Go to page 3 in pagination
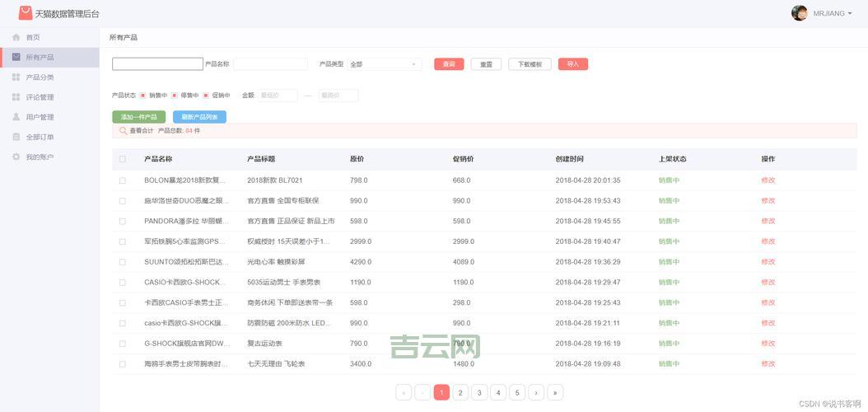The image size is (868, 412). 478,392
